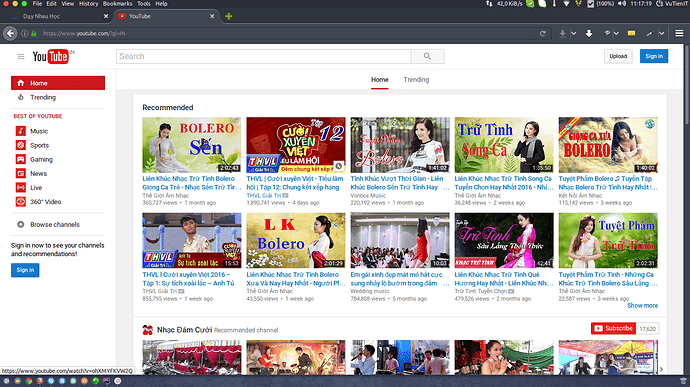Open the Cười Xuyên Việt Tập 12 thumbnail
690x387 pixels.
(296, 145)
